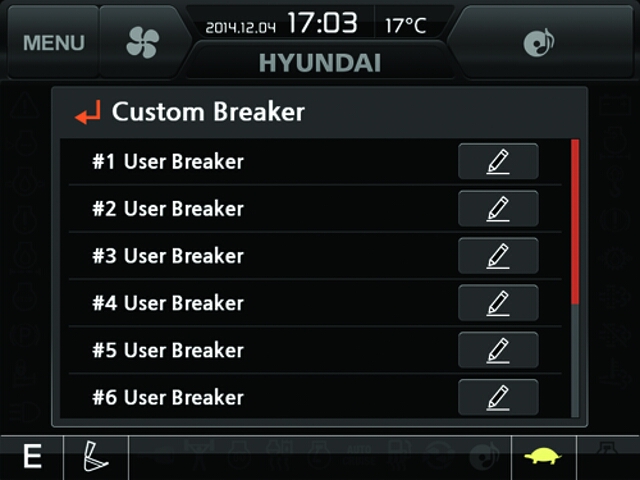Toggle the yellow turtle slow-speed icon
Screen dimensions: 640x480
543,456
